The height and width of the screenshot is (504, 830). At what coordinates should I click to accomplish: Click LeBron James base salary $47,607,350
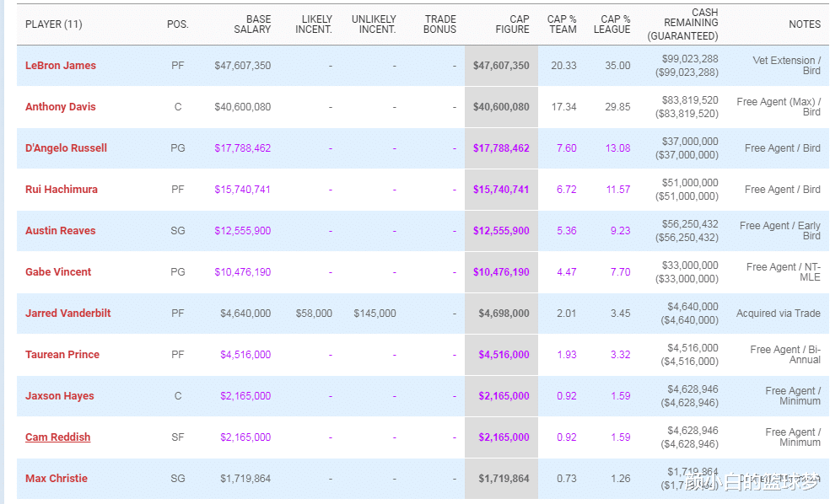pyautogui.click(x=242, y=66)
